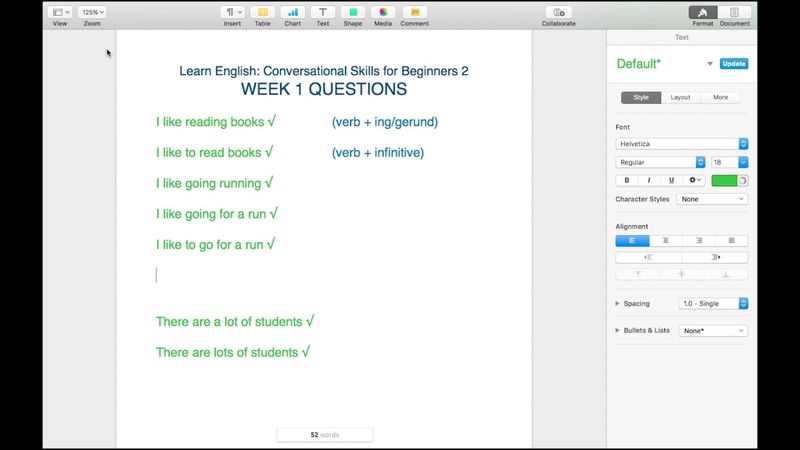Expand the Spacing section
The height and width of the screenshot is (450, 800).
[x=617, y=304]
